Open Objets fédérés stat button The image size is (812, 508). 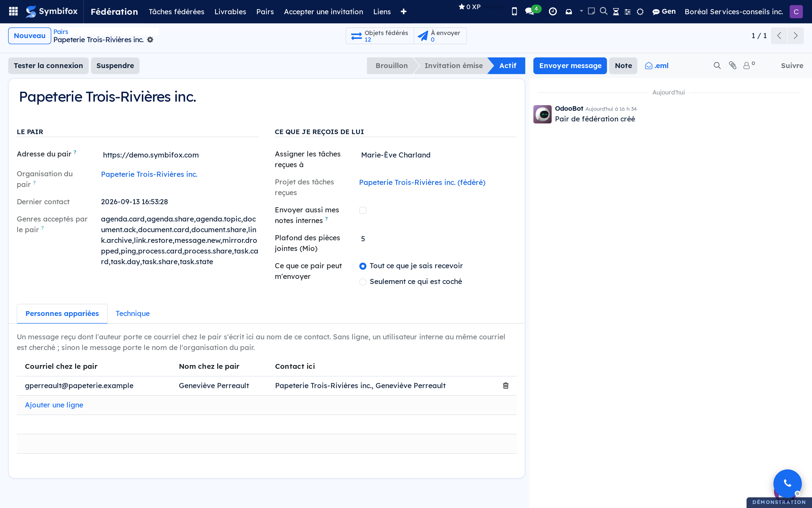(x=380, y=36)
